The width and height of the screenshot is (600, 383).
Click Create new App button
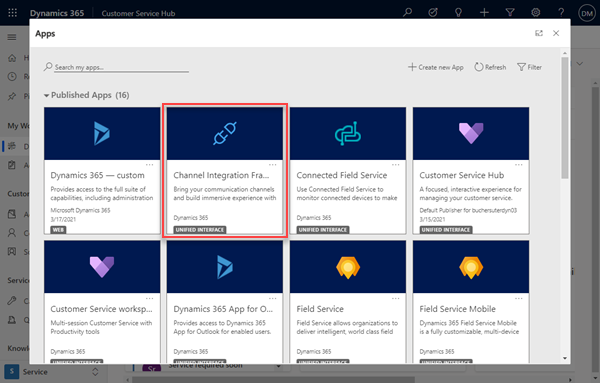[435, 67]
